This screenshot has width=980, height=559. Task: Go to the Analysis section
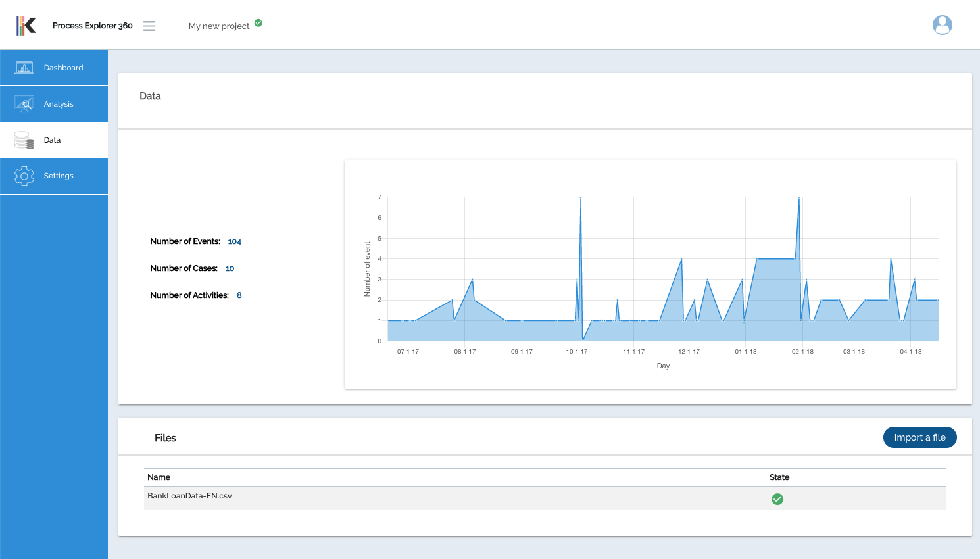point(54,104)
